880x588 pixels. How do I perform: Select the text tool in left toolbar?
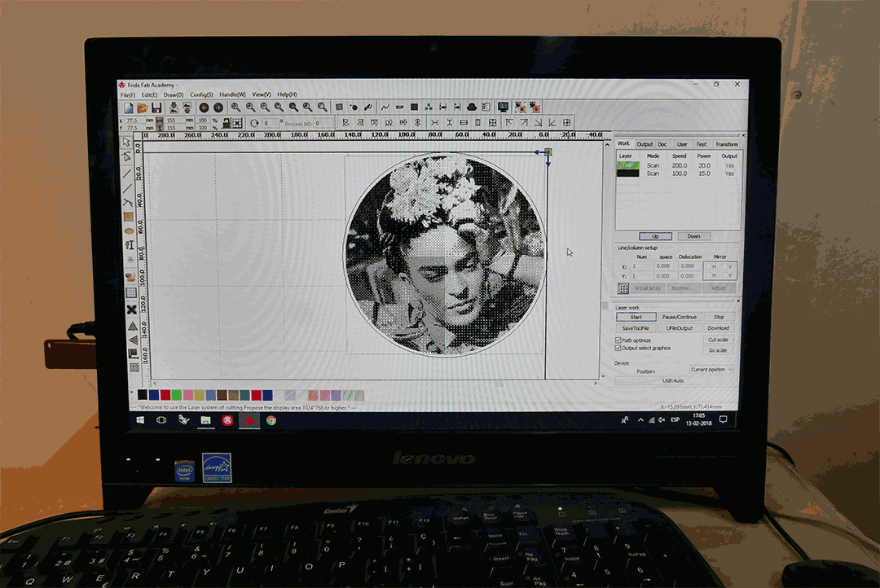(129, 245)
